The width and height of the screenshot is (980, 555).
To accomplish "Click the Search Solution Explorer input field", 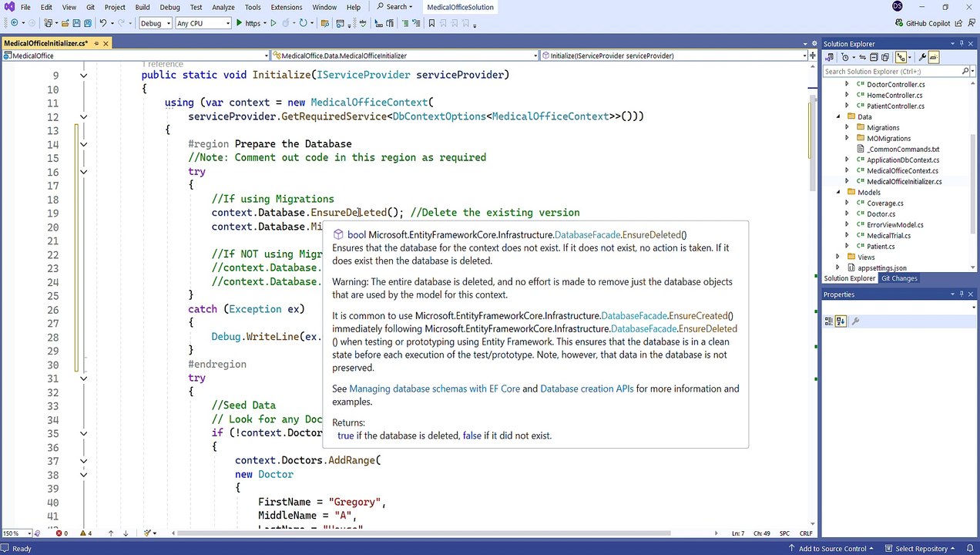I will pyautogui.click(x=891, y=71).
